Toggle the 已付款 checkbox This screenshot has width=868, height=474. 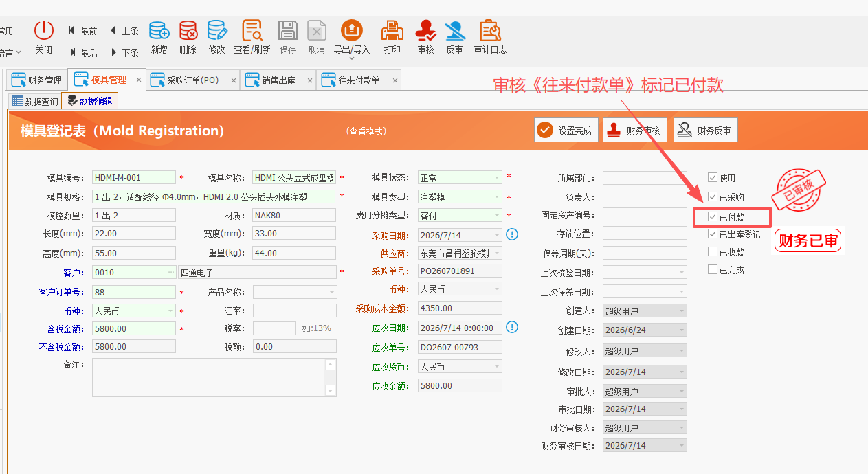tap(713, 216)
